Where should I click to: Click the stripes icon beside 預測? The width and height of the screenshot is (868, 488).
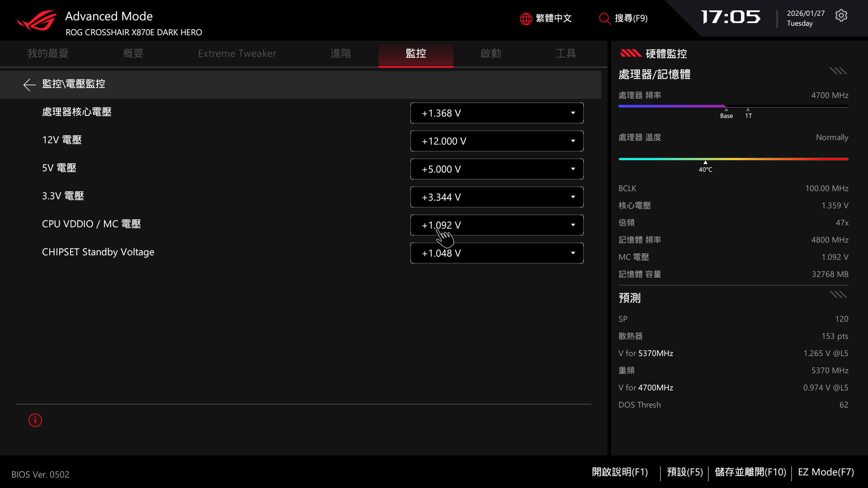(838, 295)
